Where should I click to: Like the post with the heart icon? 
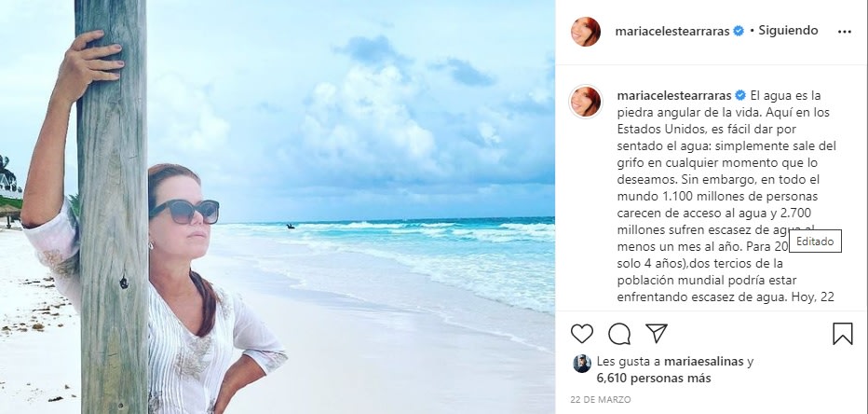click(x=582, y=334)
